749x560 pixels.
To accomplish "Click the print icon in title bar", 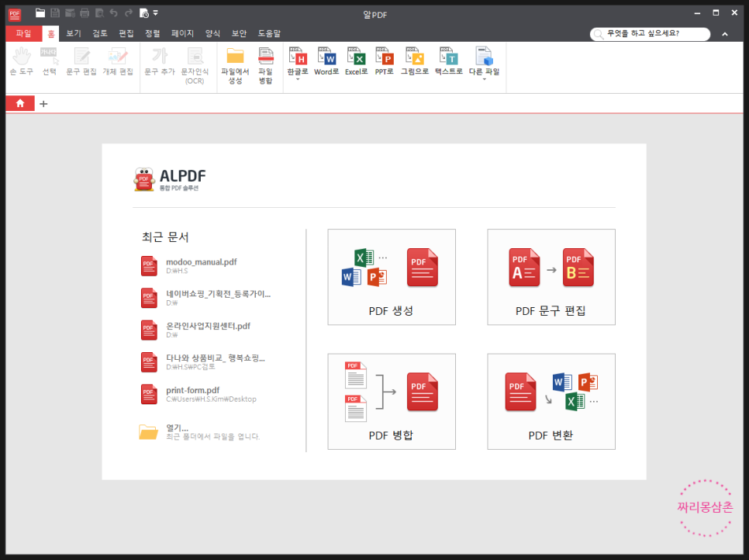I will coord(85,13).
